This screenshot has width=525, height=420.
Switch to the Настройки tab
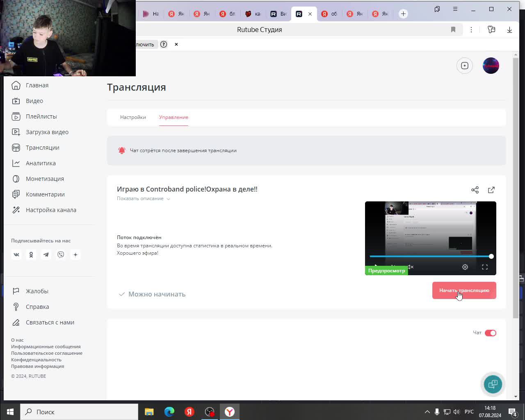coord(133,117)
